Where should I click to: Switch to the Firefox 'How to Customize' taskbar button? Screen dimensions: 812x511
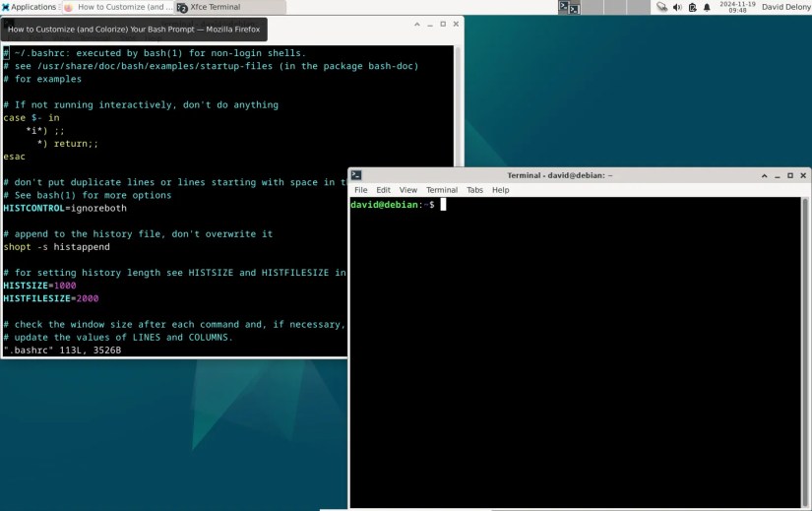pyautogui.click(x=118, y=7)
